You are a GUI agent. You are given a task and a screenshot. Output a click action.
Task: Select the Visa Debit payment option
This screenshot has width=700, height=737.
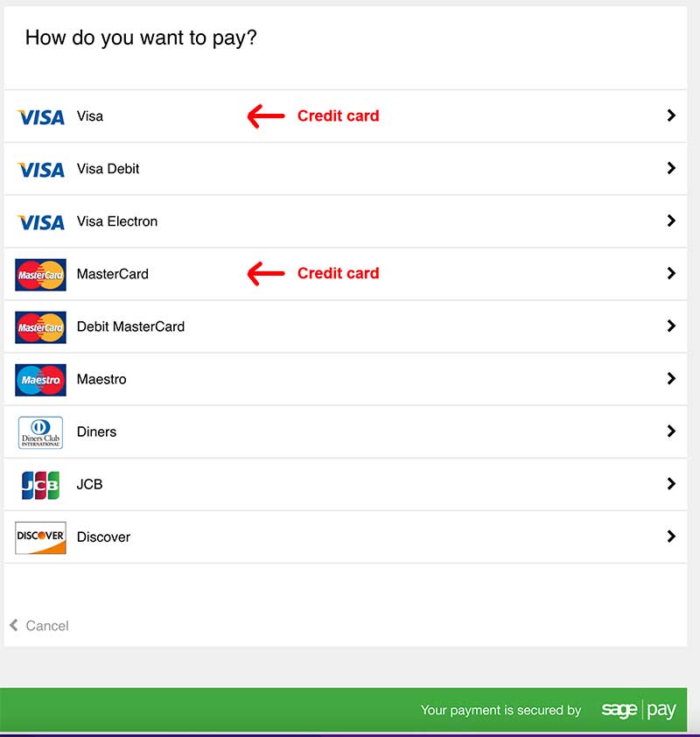108,169
